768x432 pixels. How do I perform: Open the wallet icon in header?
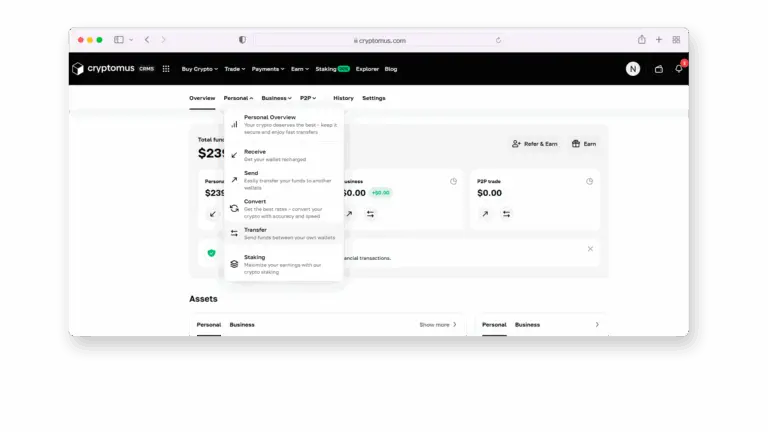(x=659, y=69)
